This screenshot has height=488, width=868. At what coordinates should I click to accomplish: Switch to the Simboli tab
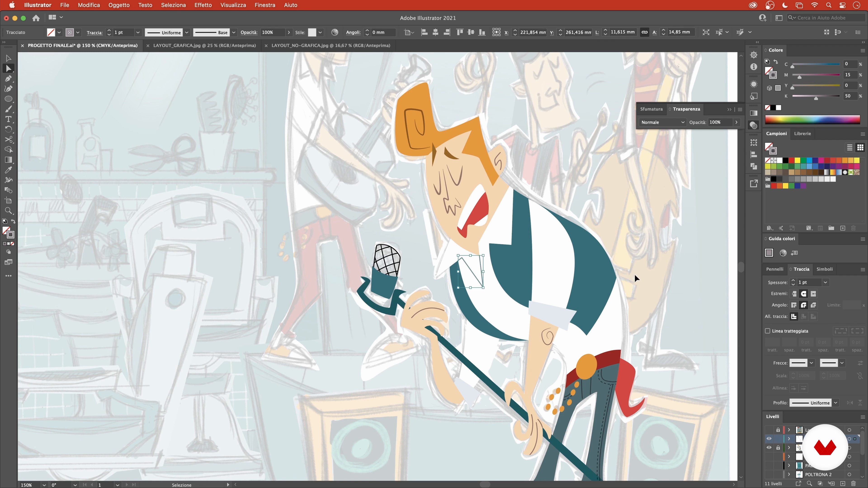click(824, 269)
